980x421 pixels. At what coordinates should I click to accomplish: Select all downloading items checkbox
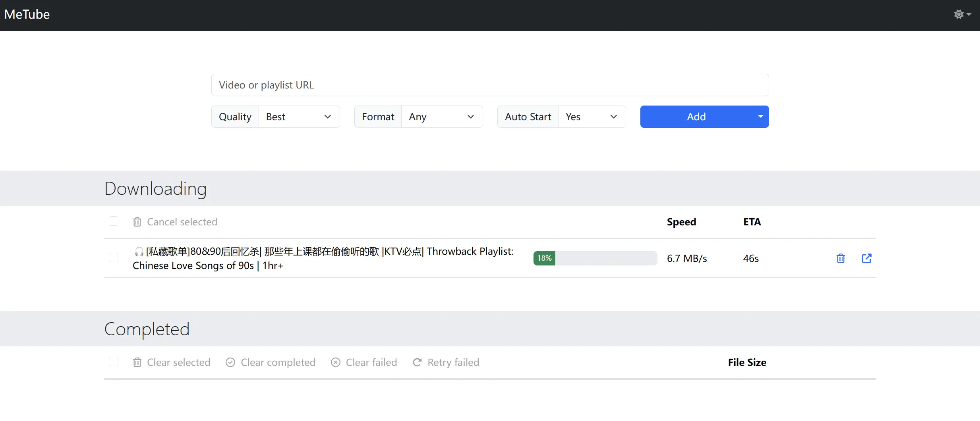114,221
